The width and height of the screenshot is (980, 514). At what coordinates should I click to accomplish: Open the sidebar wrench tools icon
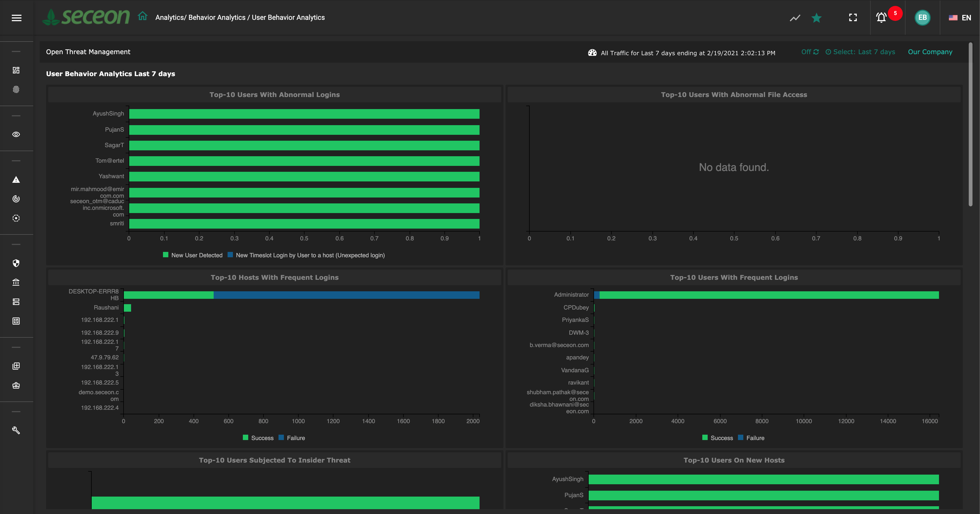tap(16, 430)
